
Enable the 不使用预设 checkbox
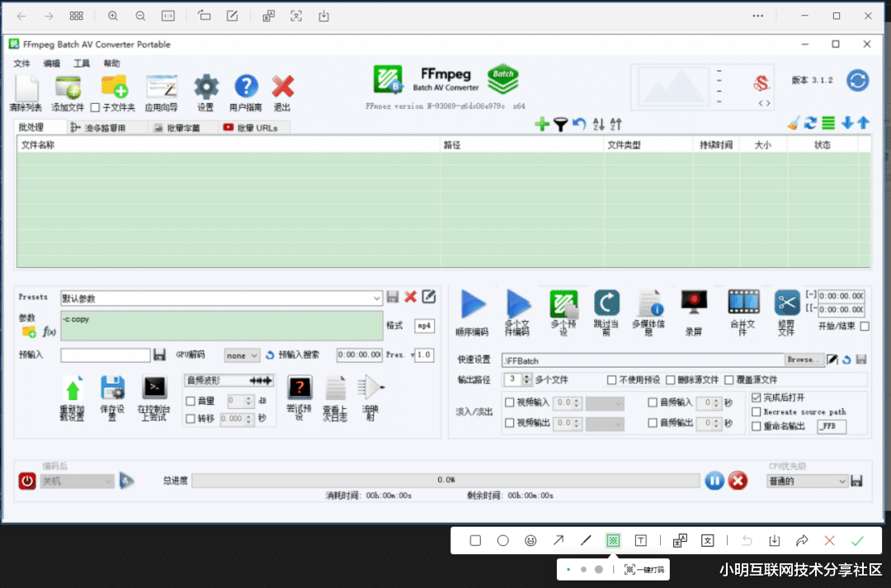point(611,379)
